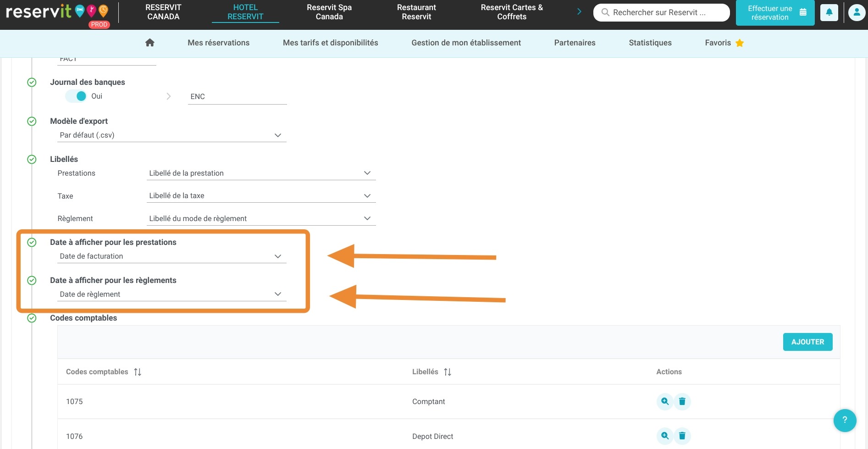Open notifications bell

coord(829,12)
